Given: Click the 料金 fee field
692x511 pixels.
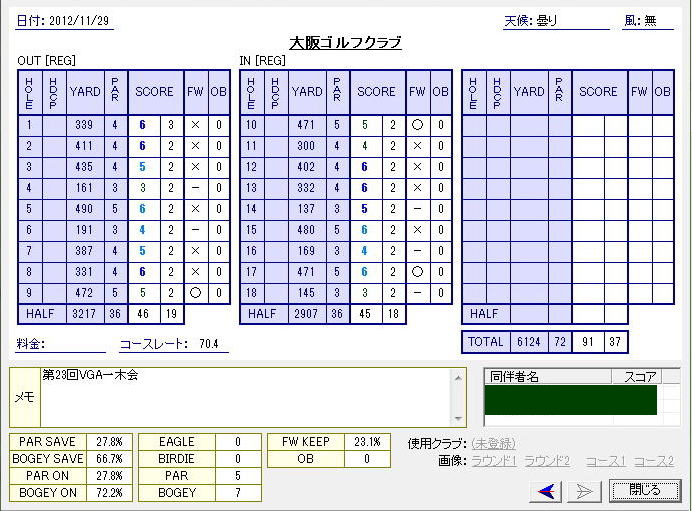Looking at the screenshot, I should click(75, 344).
